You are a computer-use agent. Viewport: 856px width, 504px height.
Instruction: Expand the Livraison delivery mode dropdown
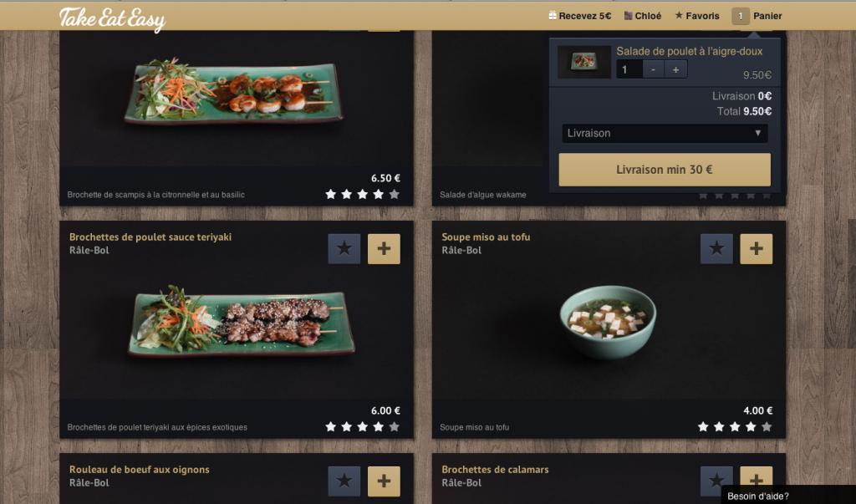point(665,133)
